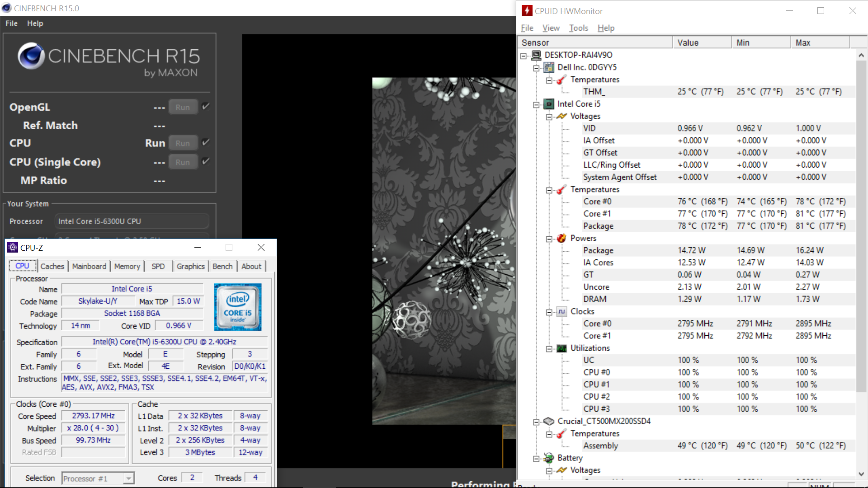The width and height of the screenshot is (868, 488).
Task: Click the Sensor column header
Action: 594,42
